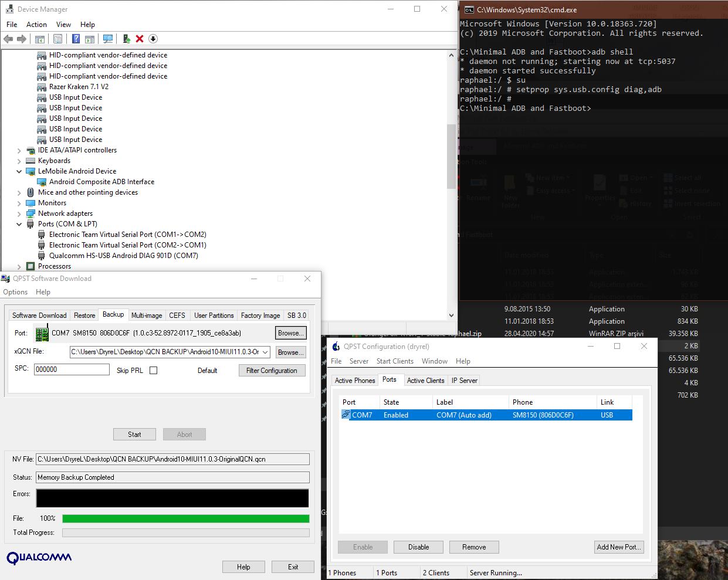Click the Monitors category icon
Image resolution: width=728 pixels, height=580 pixels.
(x=31, y=203)
